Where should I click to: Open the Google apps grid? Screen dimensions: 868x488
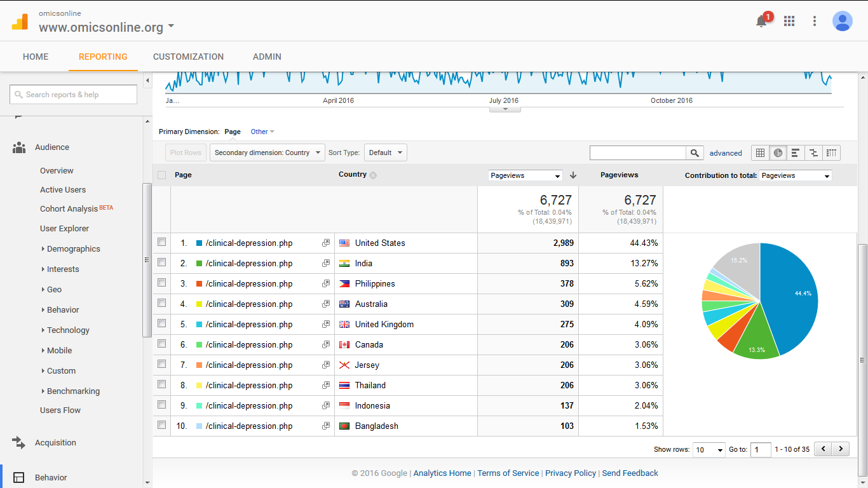tap(789, 21)
